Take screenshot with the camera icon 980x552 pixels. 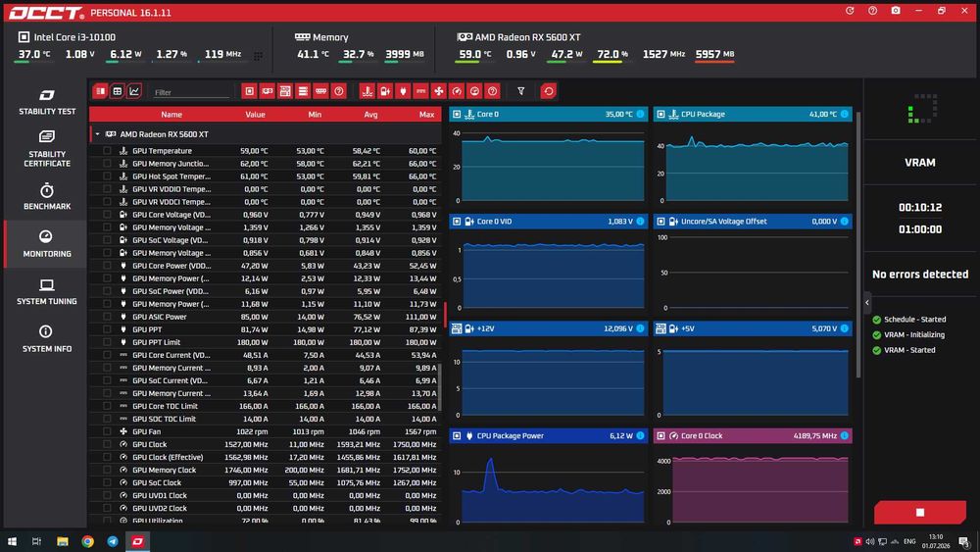896,11
